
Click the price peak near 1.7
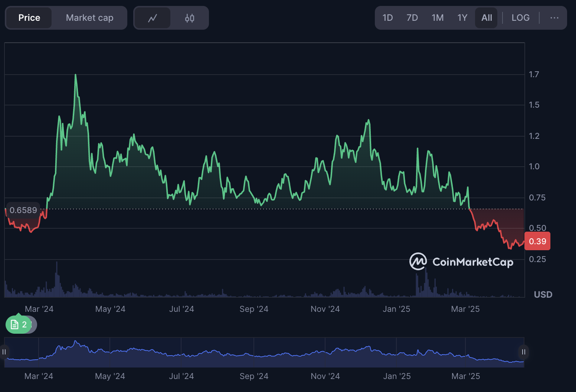pyautogui.click(x=76, y=75)
